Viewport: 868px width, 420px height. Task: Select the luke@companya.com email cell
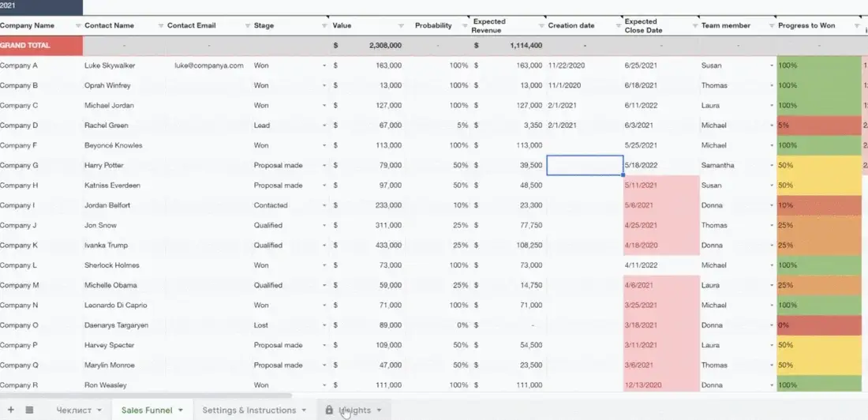[x=208, y=66]
